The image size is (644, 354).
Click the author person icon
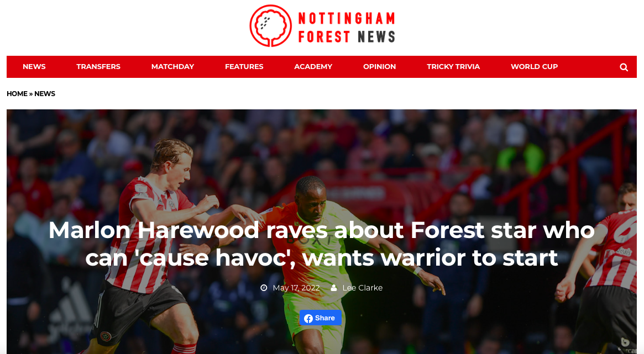[x=334, y=288]
